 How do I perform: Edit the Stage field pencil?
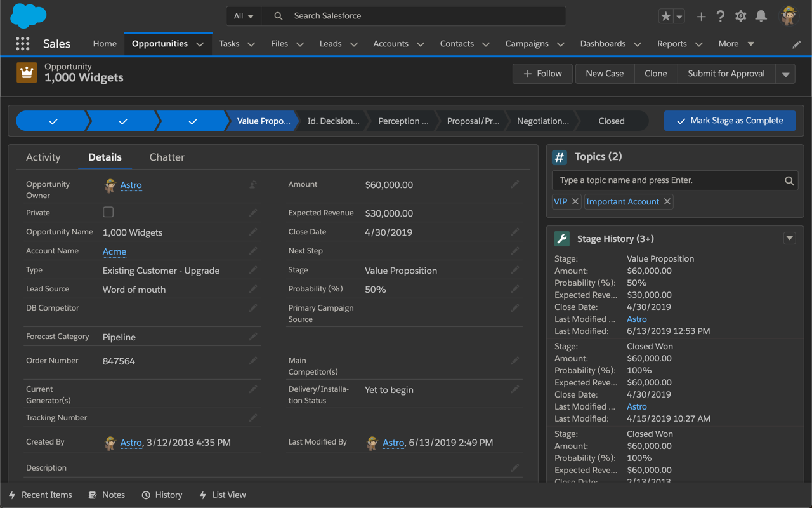(515, 270)
